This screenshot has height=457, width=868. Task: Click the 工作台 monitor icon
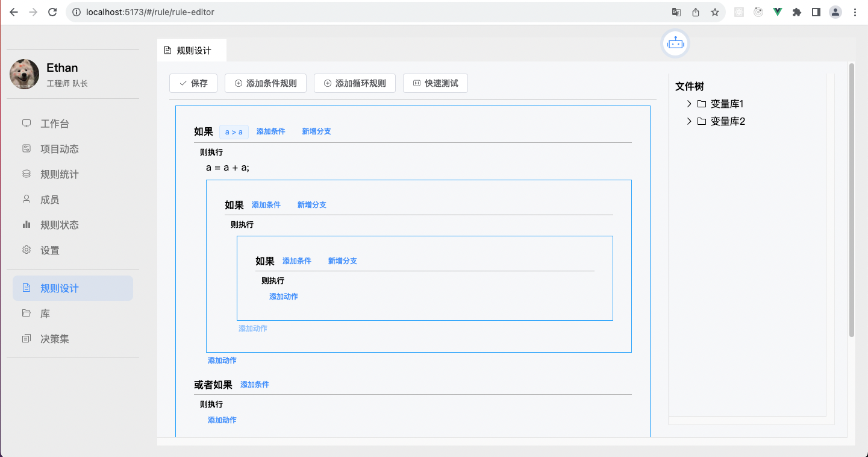[x=27, y=124]
